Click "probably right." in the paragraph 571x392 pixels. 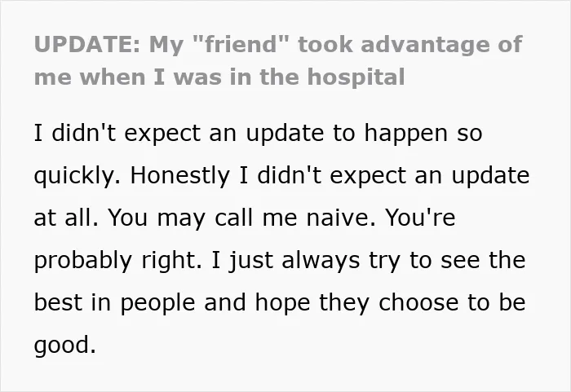[x=118, y=261]
